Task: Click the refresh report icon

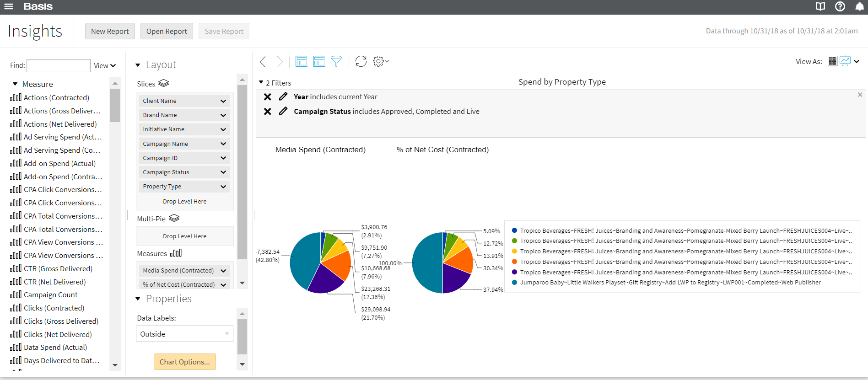Action: click(x=361, y=61)
